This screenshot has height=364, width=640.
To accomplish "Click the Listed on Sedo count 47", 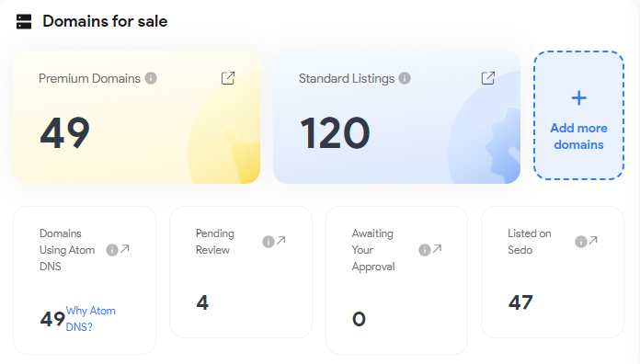I will 520,302.
